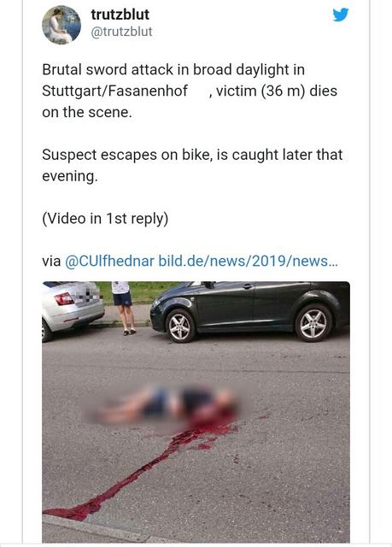
Task: Click the first line of tweet text
Action: pos(173,70)
